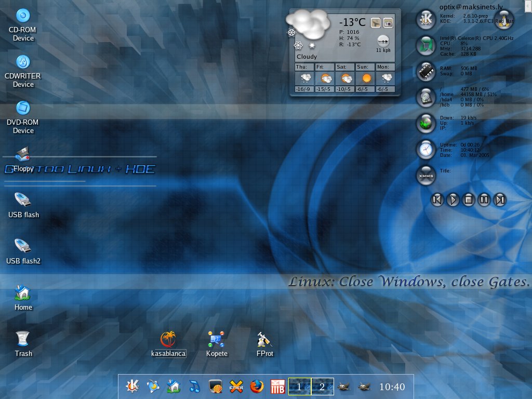Image resolution: width=532 pixels, height=399 pixels.
Task: Click the wind direction compass icon
Action: point(383,41)
